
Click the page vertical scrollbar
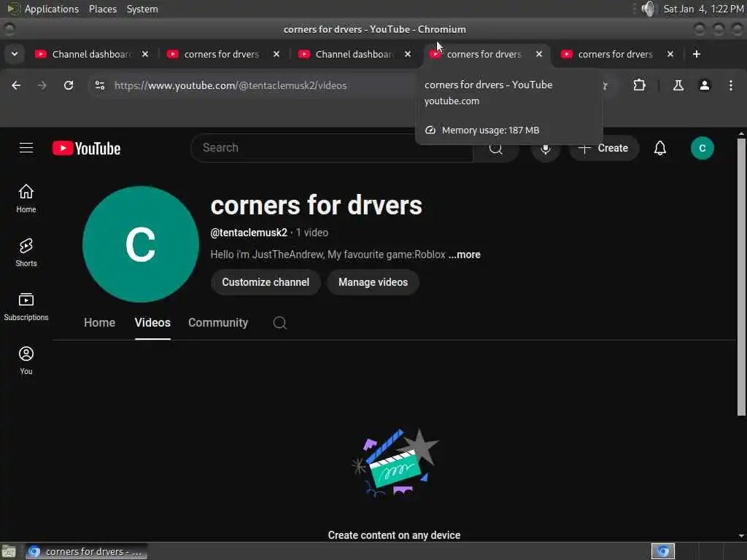(741, 277)
